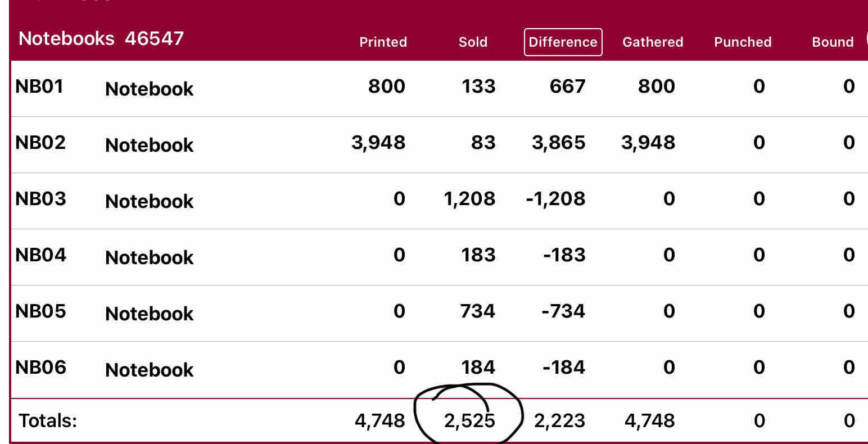Click the NB03 item code
Image resolution: width=868 pixels, height=444 pixels.
40,199
